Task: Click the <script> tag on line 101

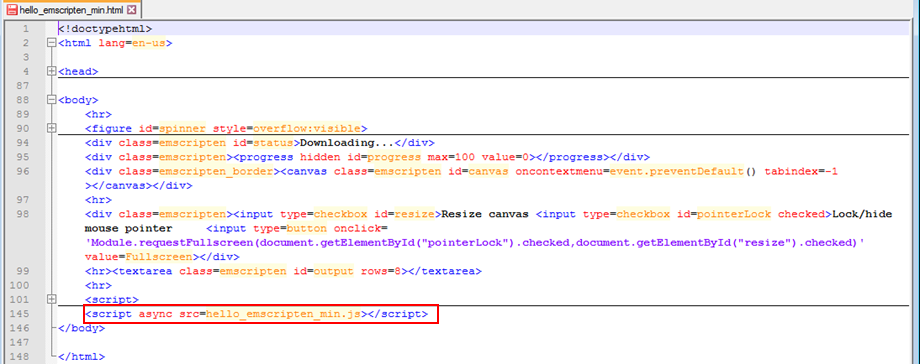Action: click(x=111, y=300)
